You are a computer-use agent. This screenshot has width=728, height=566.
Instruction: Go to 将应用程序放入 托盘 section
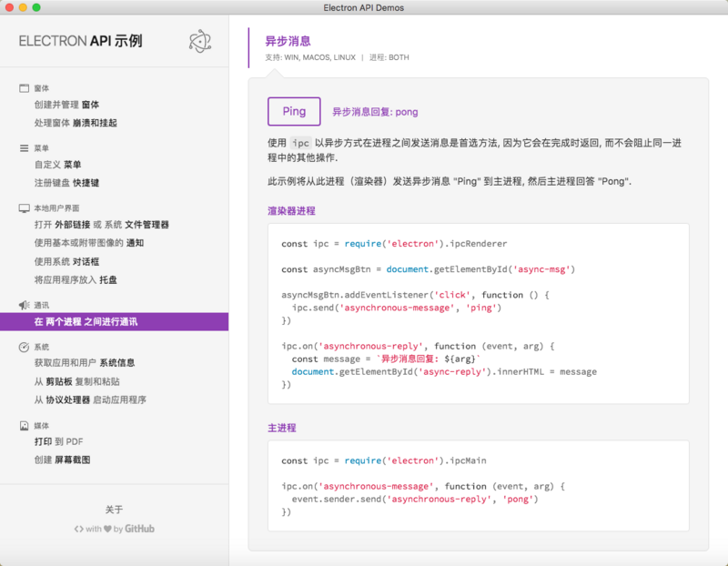(76, 280)
